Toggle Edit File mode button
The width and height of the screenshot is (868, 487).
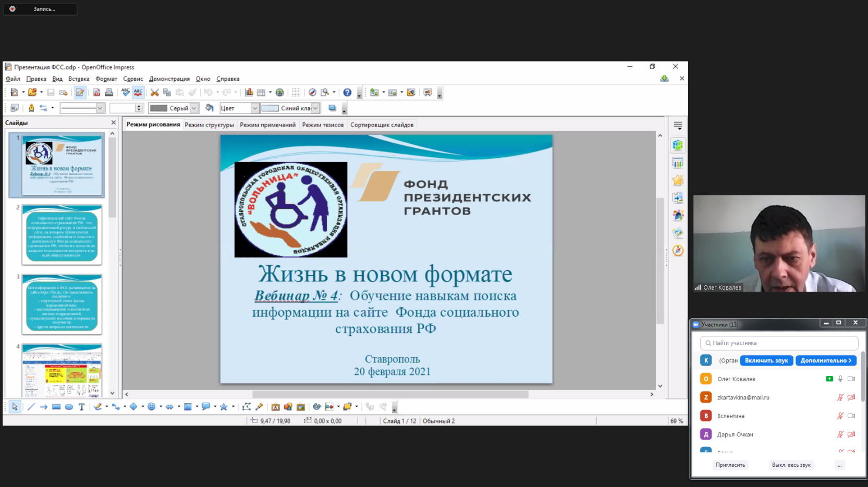(x=80, y=93)
